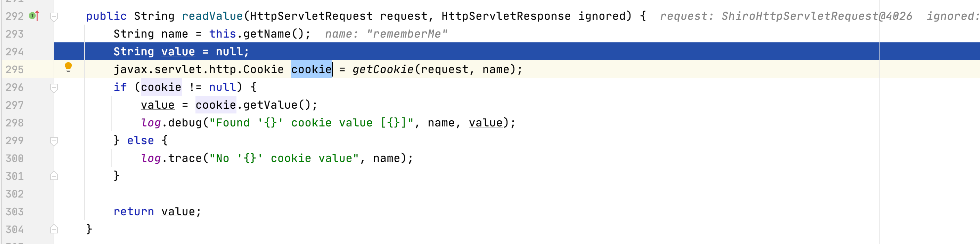Screen dimensions: 980x244
Task: Click cookie.getValue() on line 297
Action: pyautogui.click(x=256, y=105)
